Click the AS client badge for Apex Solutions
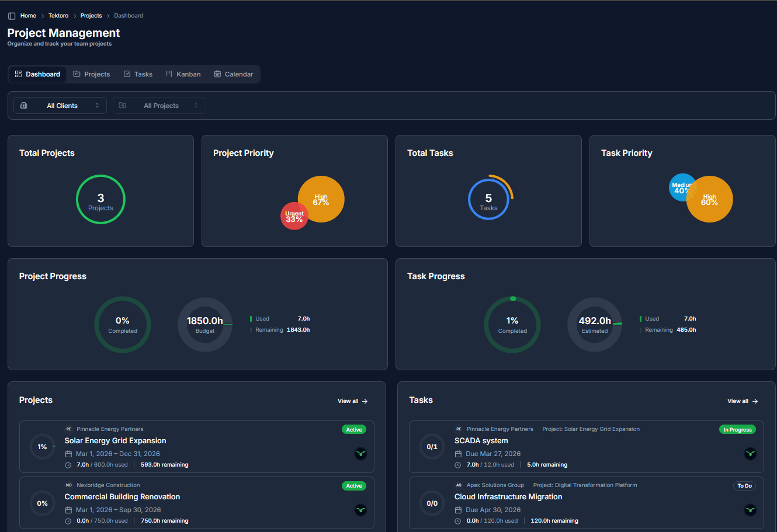Image resolution: width=777 pixels, height=532 pixels. click(x=459, y=485)
